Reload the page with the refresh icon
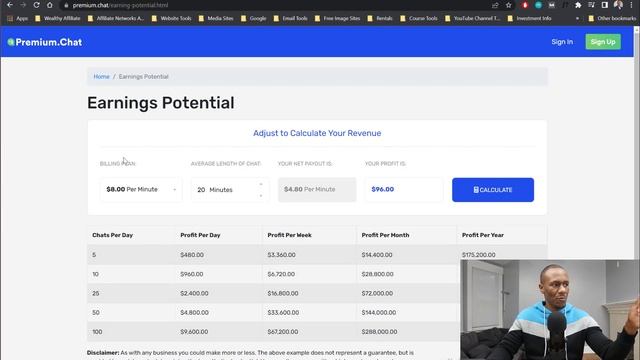 coord(36,5)
